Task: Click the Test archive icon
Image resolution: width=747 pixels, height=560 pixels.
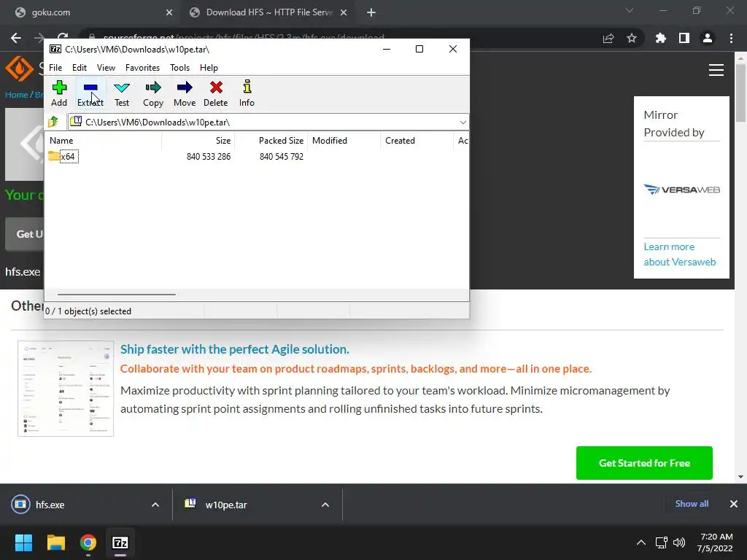Action: [122, 93]
